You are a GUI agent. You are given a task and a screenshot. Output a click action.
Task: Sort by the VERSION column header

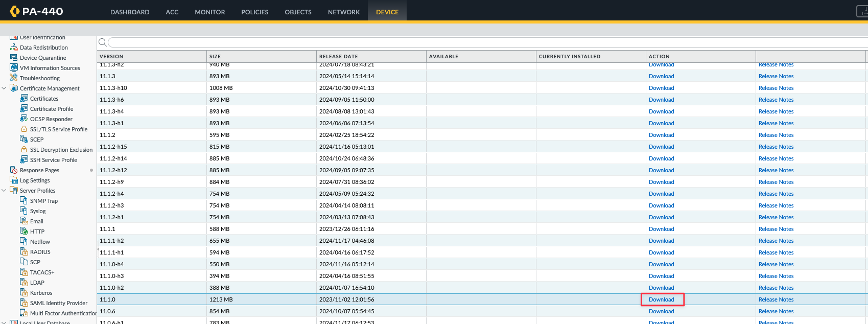[152, 56]
